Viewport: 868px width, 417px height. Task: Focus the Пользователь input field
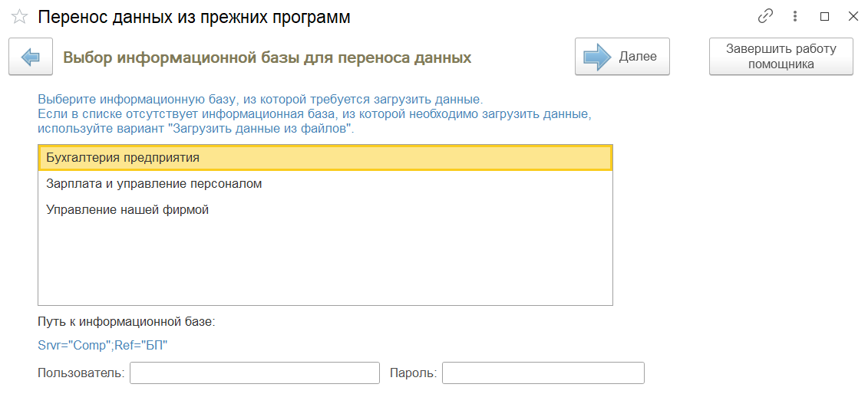coord(255,373)
